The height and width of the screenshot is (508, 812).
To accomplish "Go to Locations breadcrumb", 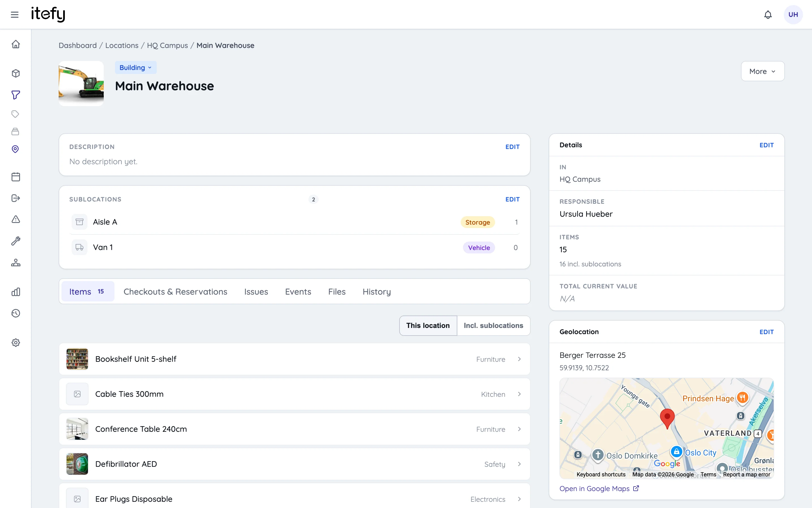I will [x=122, y=45].
